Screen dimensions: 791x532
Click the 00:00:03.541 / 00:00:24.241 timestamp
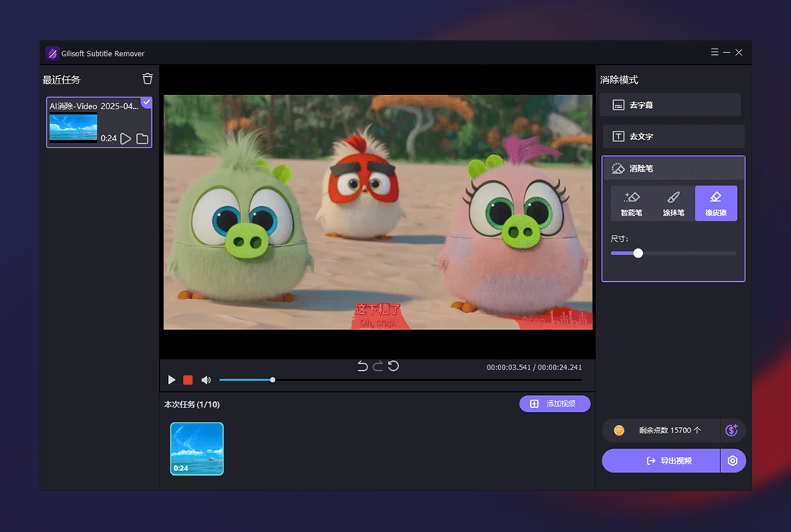tap(534, 367)
